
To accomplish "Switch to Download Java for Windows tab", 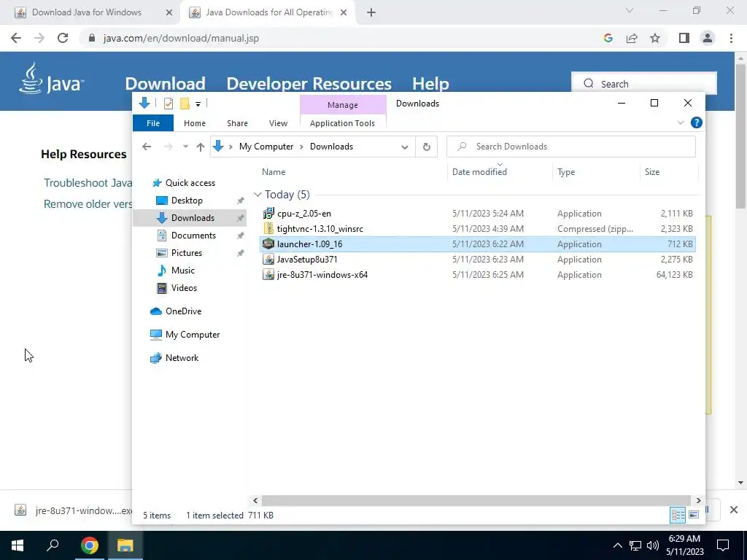I will 87,12.
